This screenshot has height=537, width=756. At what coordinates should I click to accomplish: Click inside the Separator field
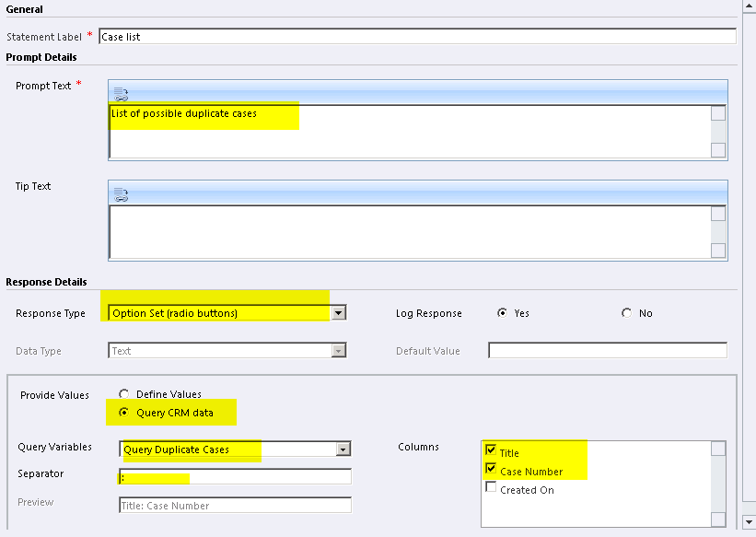(230, 476)
